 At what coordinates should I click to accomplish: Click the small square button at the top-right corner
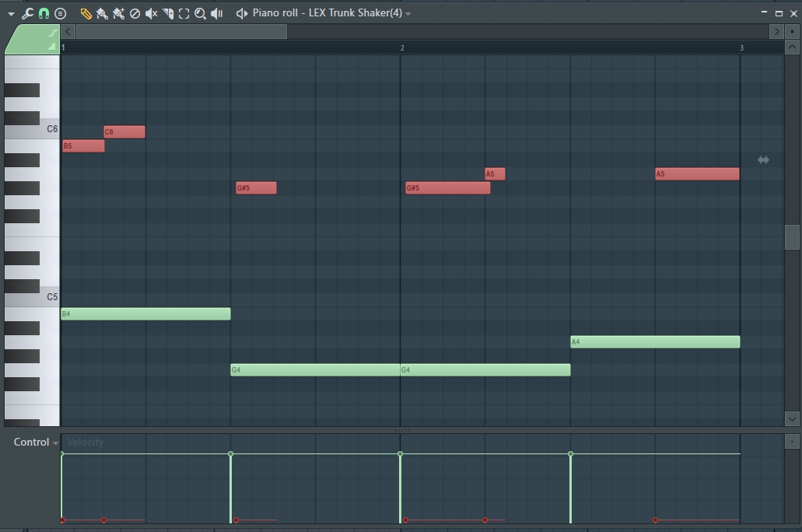pos(792,32)
